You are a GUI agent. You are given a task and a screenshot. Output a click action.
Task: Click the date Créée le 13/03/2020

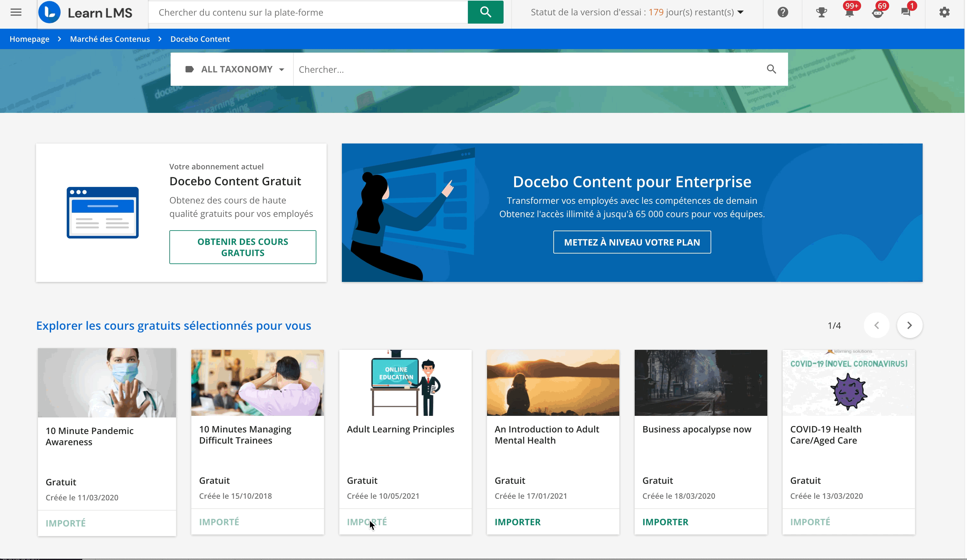coord(827,496)
